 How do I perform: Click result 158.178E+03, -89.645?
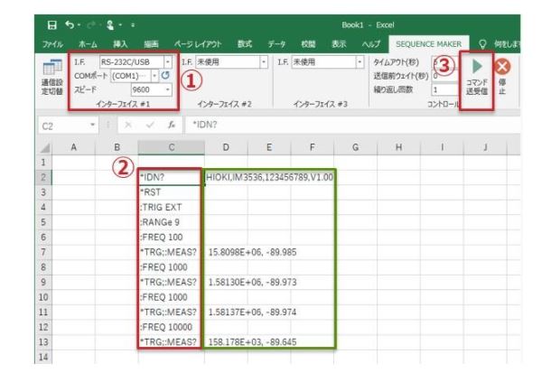pos(252,341)
